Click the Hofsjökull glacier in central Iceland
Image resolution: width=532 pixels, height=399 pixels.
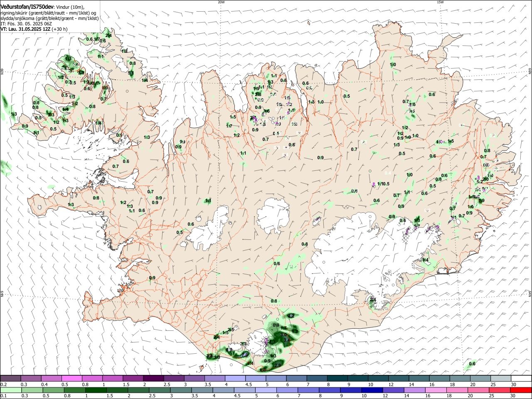point(273,215)
